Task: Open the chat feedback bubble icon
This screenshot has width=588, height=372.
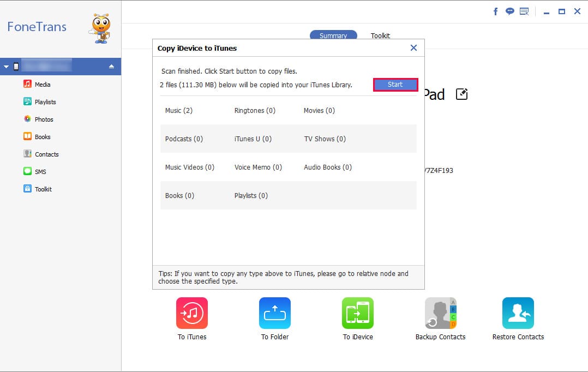Action: coord(509,11)
